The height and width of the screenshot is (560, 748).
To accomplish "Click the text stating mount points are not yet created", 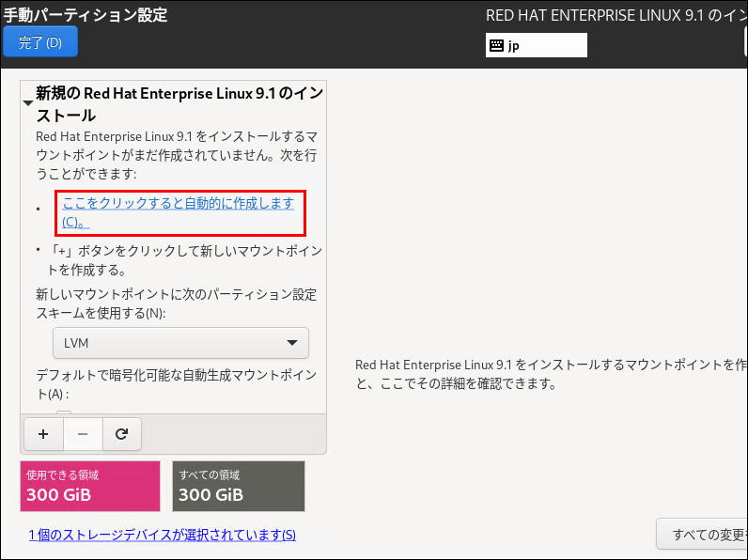I will coord(177,155).
